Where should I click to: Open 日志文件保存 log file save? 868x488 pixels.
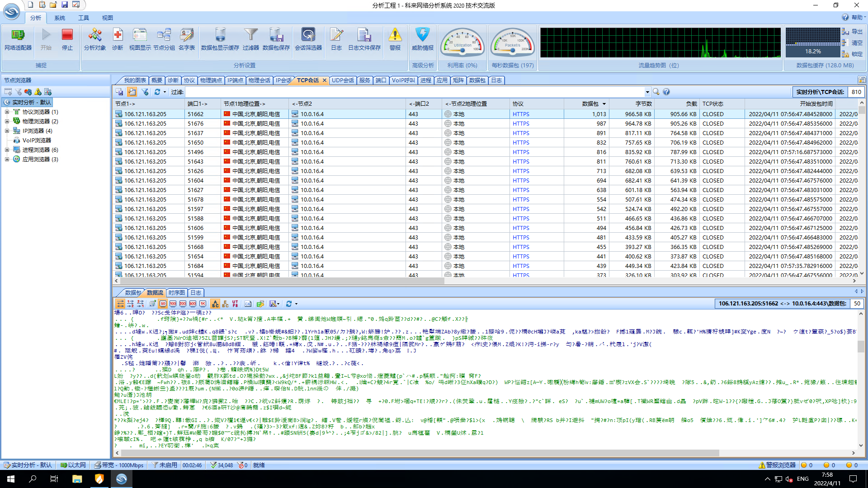click(x=364, y=40)
